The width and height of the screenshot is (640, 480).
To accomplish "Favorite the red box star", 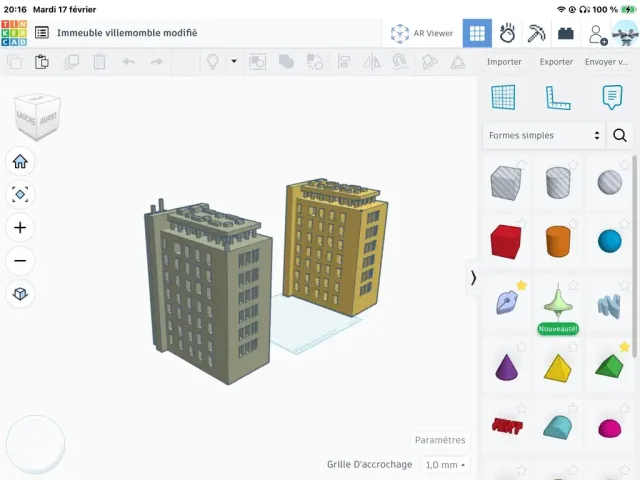I will 521,223.
